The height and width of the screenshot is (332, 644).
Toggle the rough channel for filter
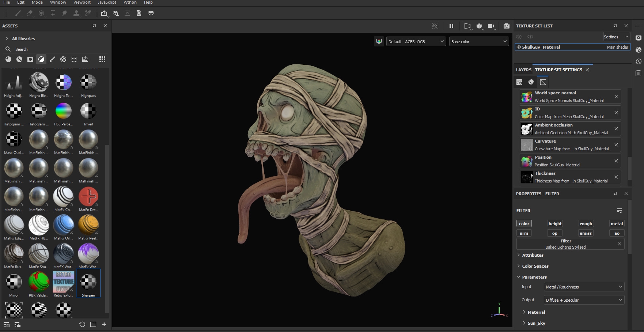[x=586, y=224]
